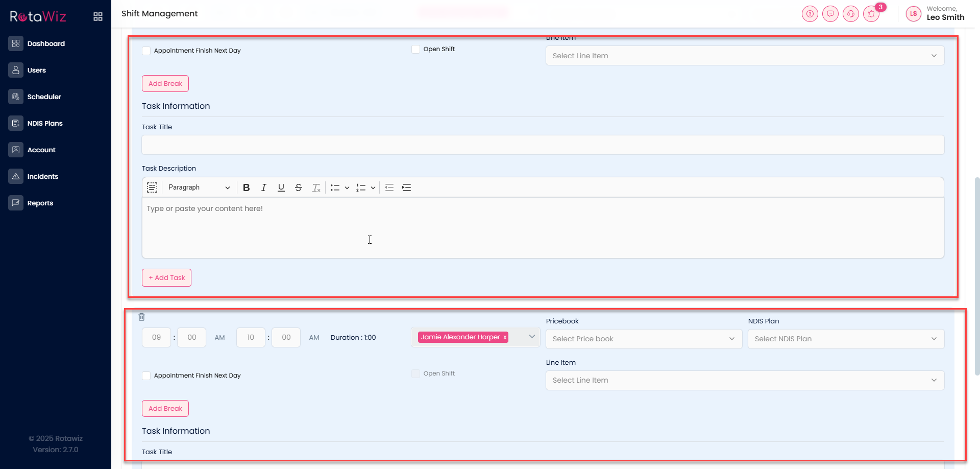Click the increase indent icon
Image resolution: width=980 pixels, height=469 pixels.
(x=406, y=187)
